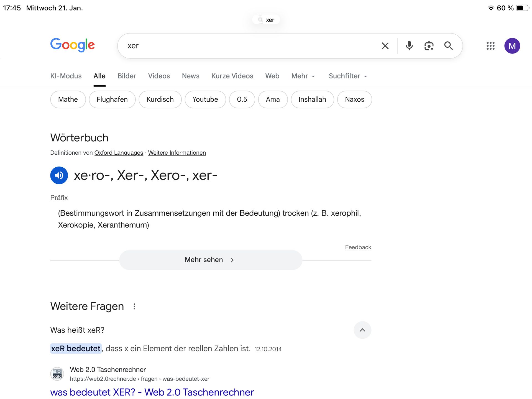Open the Mehr dropdown menu
Viewport: 532px width, 399px height.
coord(303,76)
